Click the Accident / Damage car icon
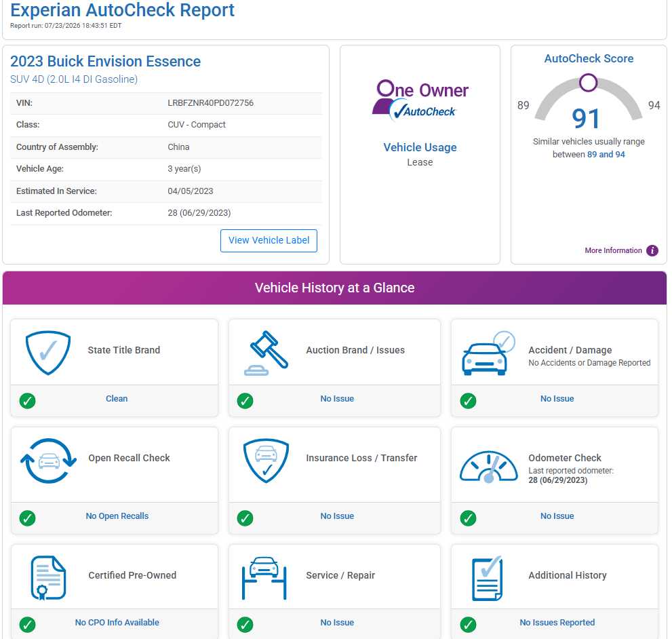672x639 pixels. 488,353
